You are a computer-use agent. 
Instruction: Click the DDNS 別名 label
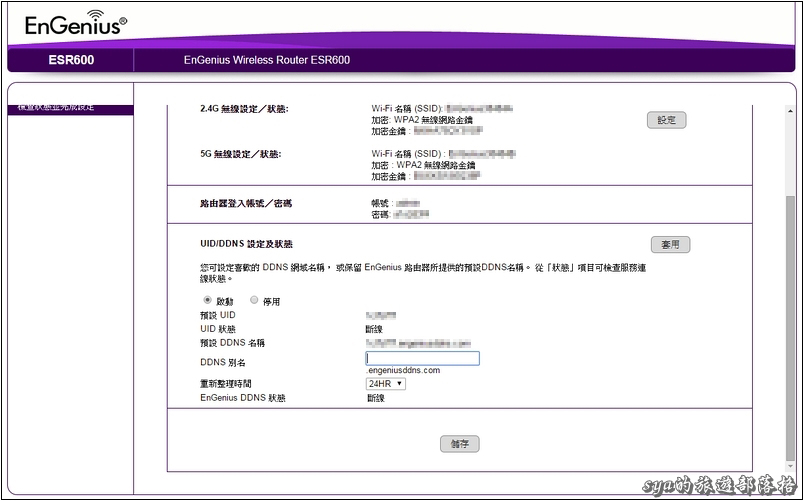(x=223, y=363)
